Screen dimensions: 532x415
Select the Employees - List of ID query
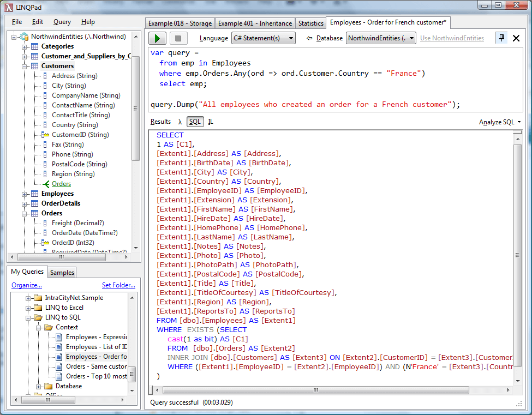click(97, 347)
